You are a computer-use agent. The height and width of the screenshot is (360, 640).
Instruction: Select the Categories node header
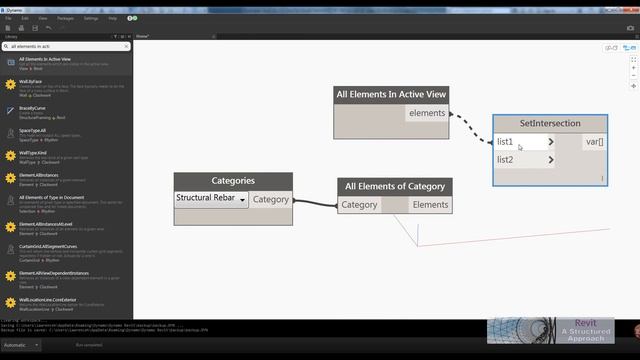pyautogui.click(x=233, y=181)
